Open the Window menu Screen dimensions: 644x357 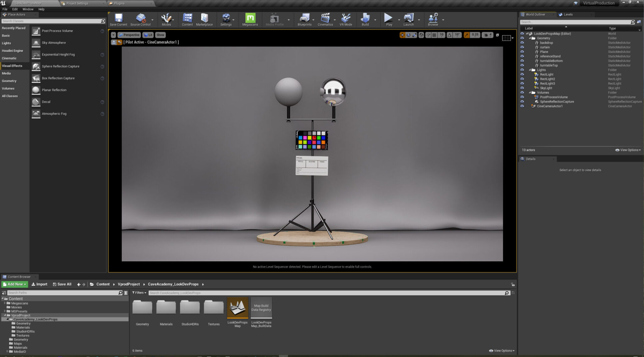[x=28, y=9]
